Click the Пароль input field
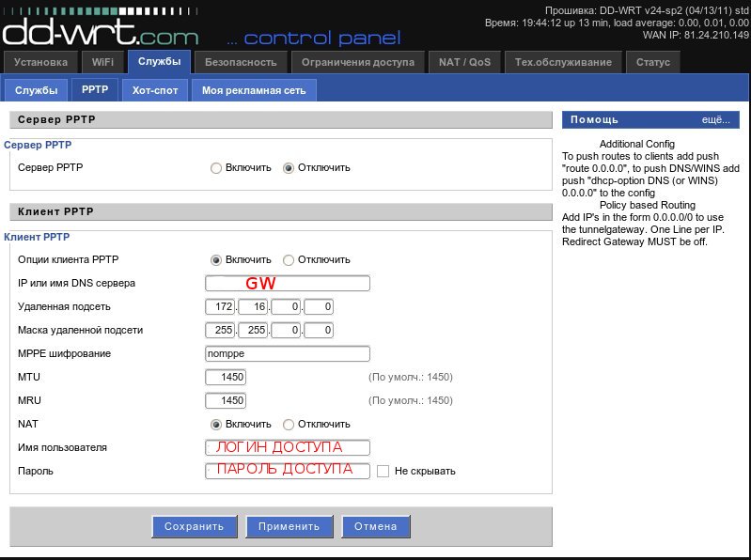Screen dimensions: 751x560 coord(288,471)
